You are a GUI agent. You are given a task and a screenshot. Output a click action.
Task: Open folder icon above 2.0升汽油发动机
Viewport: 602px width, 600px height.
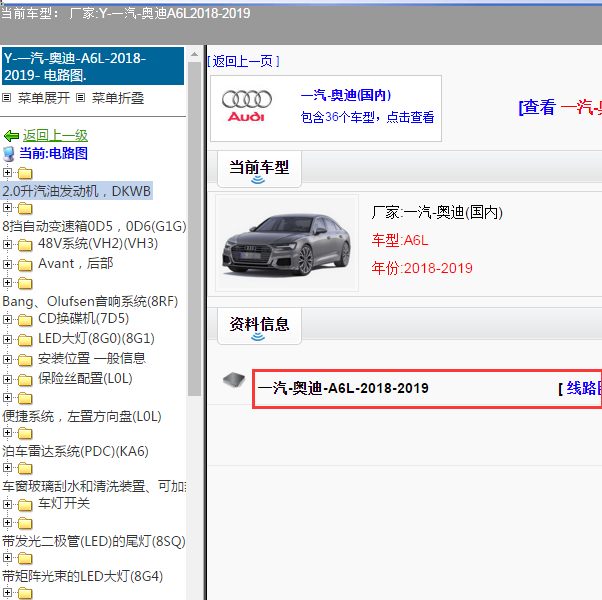25,173
